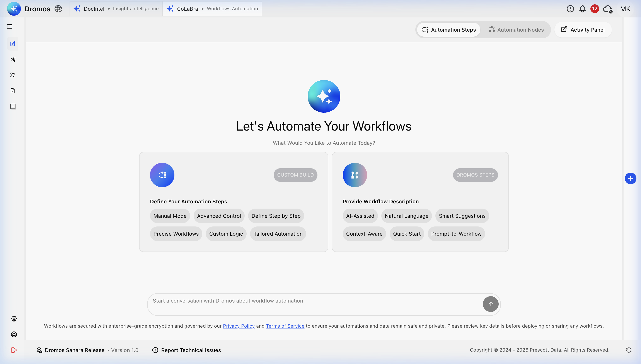Click the red notification badge showing 12

point(595,9)
